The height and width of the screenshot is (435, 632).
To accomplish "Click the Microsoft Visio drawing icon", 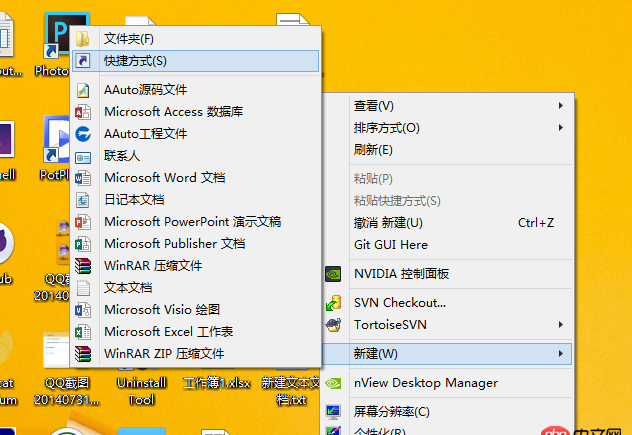I will click(83, 310).
